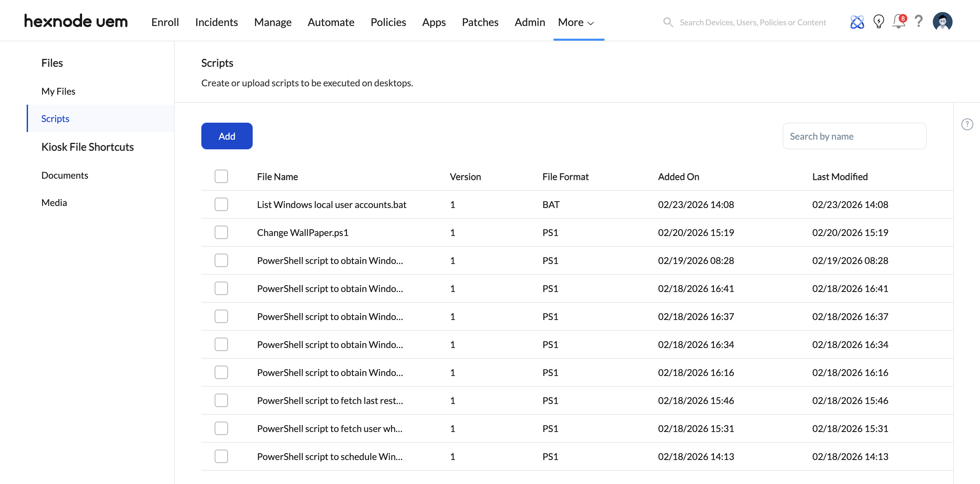Go to My Files in the sidebar

pyautogui.click(x=58, y=91)
